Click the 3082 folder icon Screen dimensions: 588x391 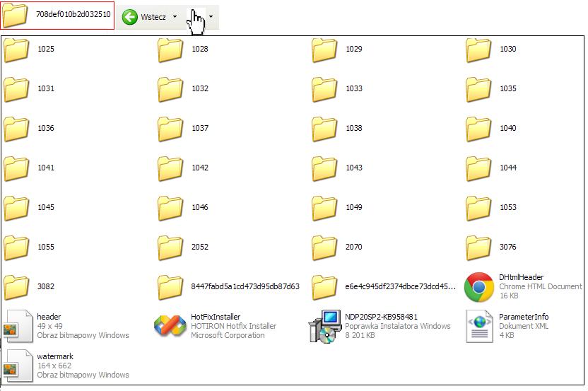coord(16,286)
